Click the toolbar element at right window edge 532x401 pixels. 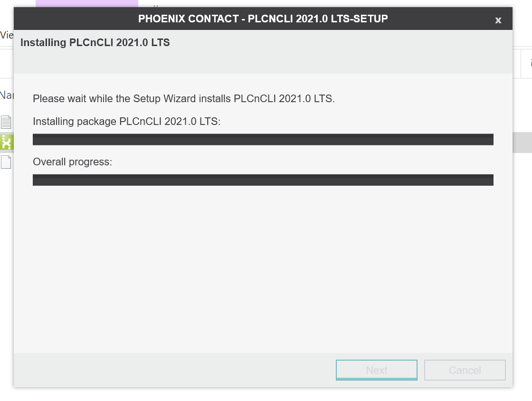[527, 64]
